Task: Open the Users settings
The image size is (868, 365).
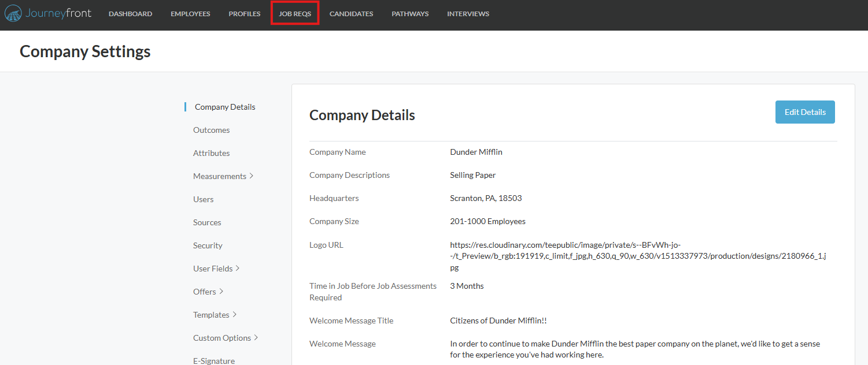Action: click(x=203, y=199)
